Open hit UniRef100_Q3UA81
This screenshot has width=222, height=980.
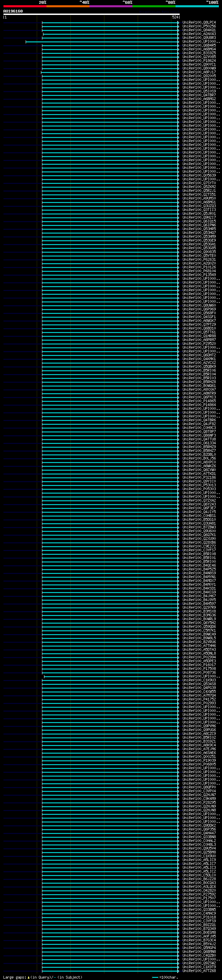click(199, 523)
